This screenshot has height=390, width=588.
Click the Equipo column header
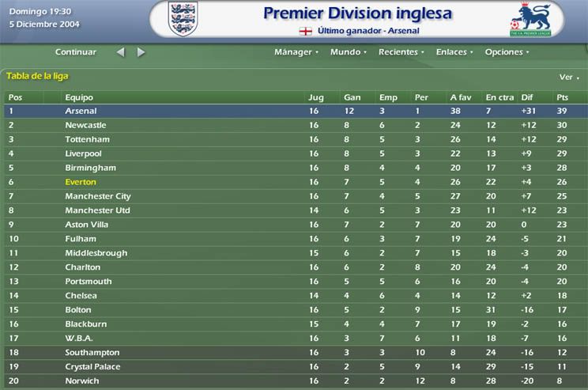pyautogui.click(x=79, y=97)
